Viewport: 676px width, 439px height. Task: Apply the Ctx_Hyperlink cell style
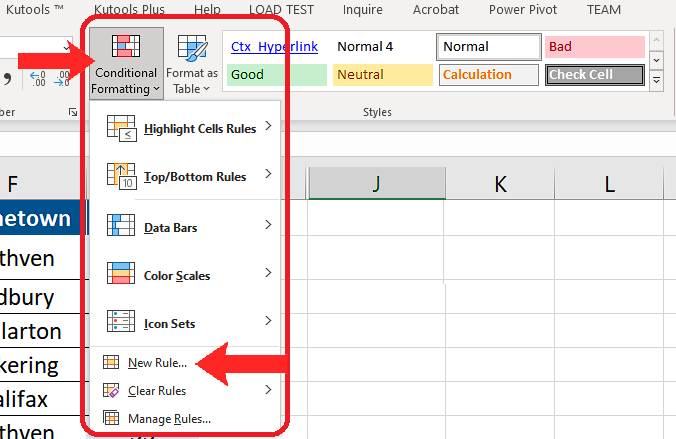tap(277, 47)
